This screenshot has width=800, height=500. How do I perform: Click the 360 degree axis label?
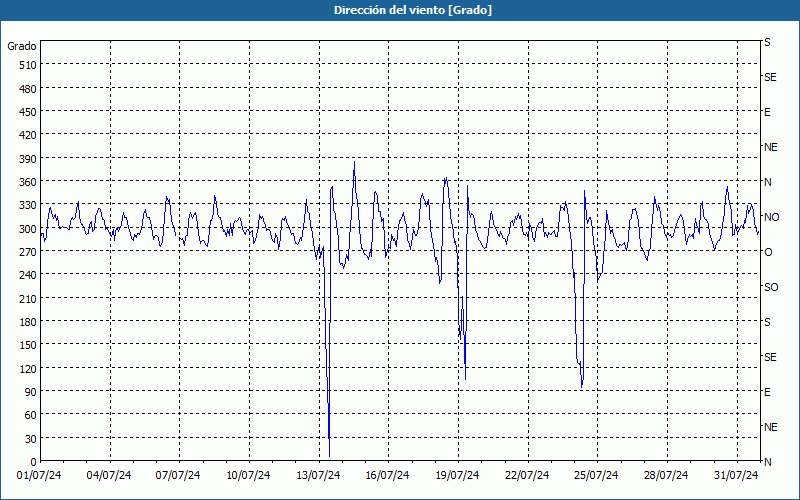coord(28,182)
